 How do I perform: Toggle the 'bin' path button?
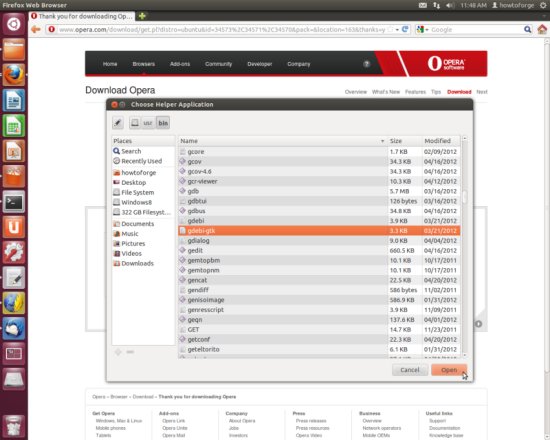click(x=163, y=123)
